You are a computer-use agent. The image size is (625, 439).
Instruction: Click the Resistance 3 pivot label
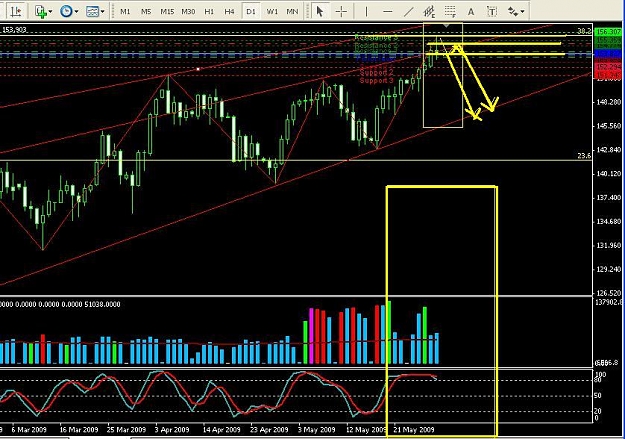tap(376, 37)
